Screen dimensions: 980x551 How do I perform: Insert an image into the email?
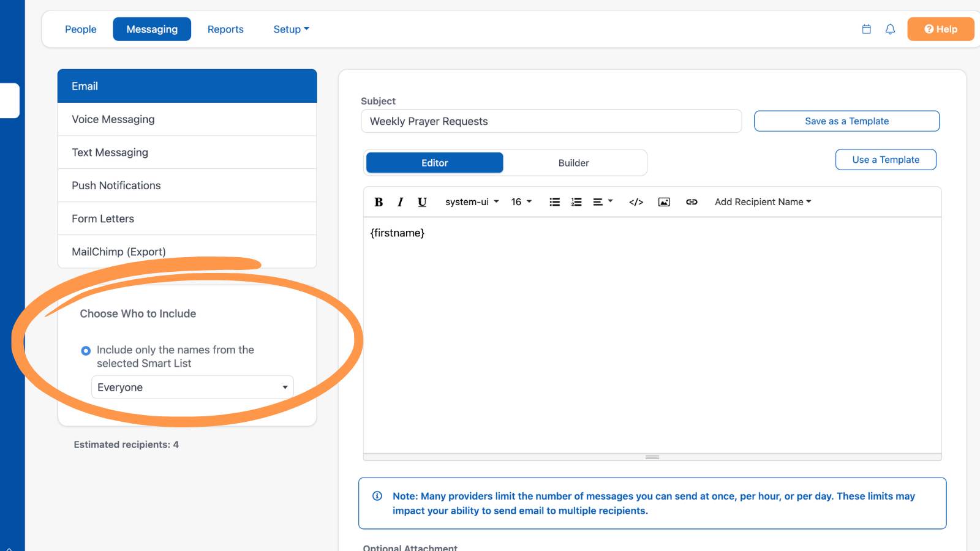664,202
